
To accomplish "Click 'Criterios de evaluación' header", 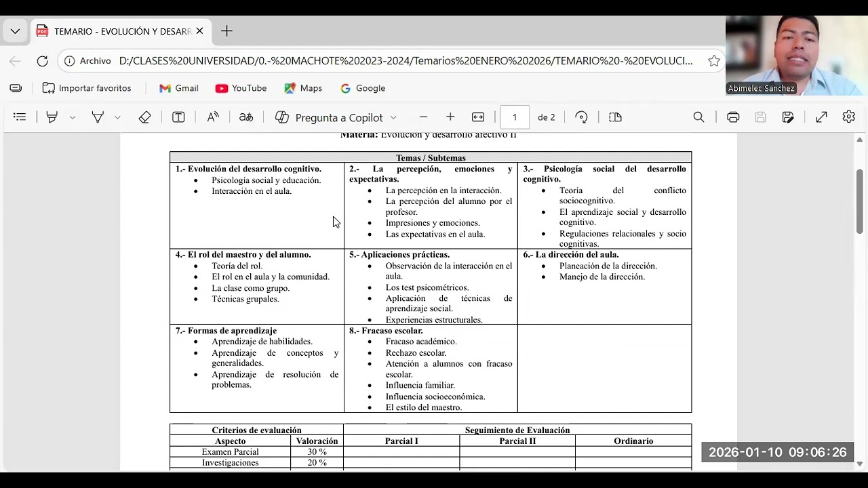I will pyautogui.click(x=256, y=430).
